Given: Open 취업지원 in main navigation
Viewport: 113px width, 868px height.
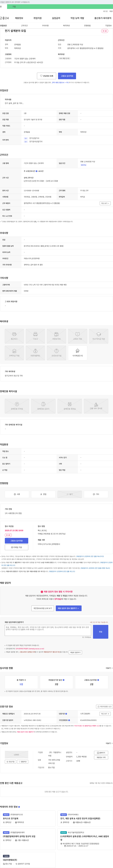Looking at the screenshot, I should click(37, 18).
